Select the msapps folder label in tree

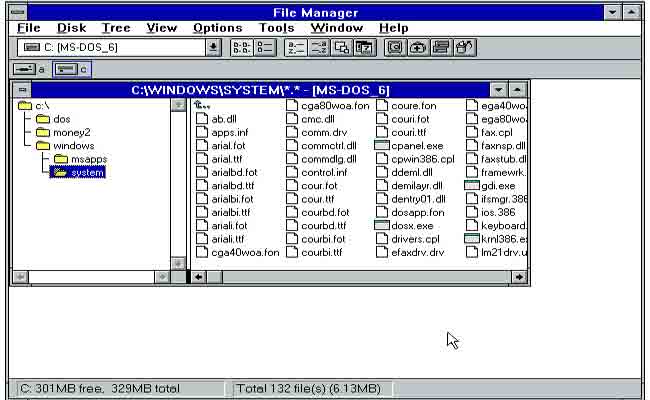pyautogui.click(x=89, y=159)
